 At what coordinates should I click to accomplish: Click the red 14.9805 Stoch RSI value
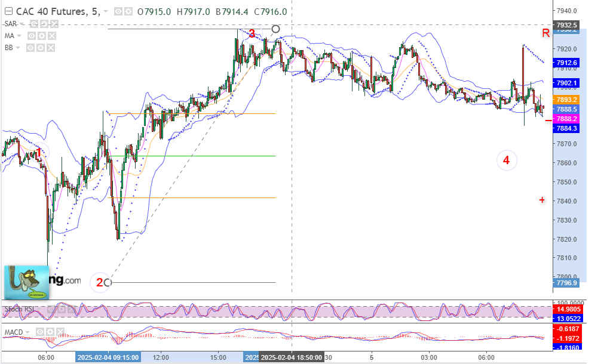568,310
